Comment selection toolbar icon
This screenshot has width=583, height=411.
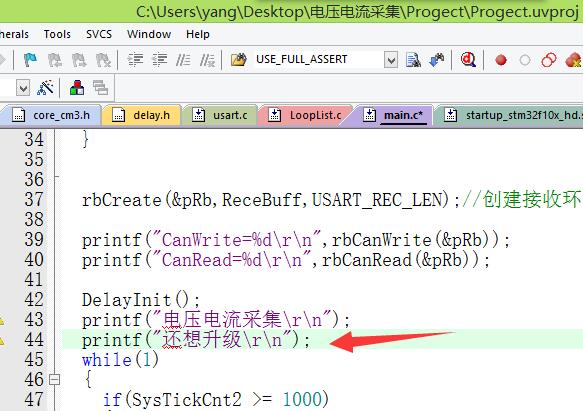183,60
